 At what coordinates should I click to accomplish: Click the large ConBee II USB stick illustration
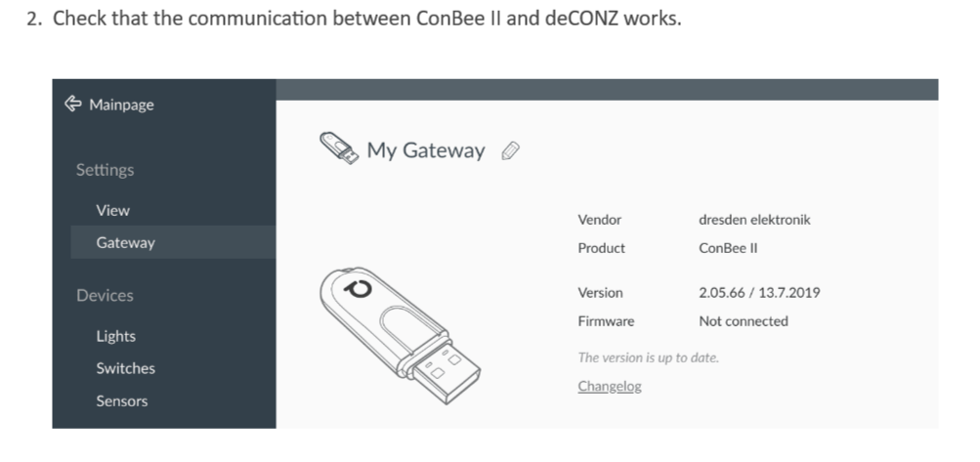tap(400, 336)
